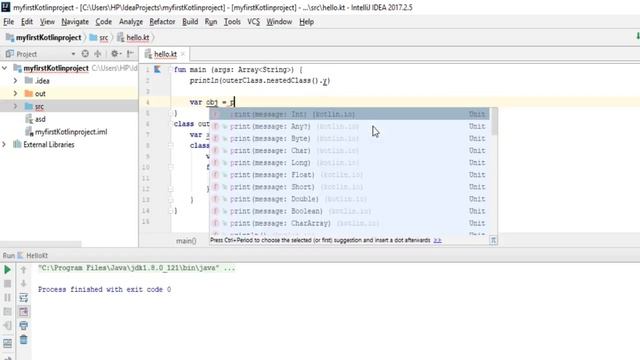Choose print(message: Any?) completion suggestion
This screenshot has height=360, width=640.
349,127
